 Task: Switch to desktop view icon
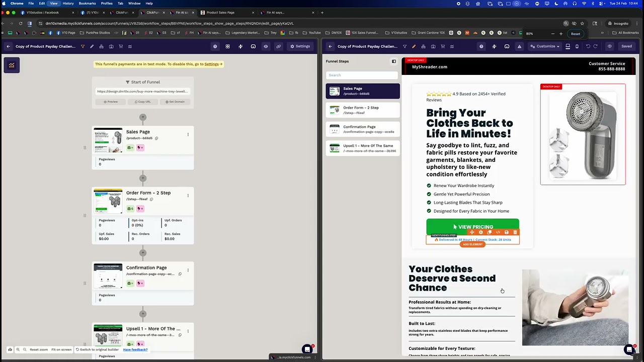568,46
